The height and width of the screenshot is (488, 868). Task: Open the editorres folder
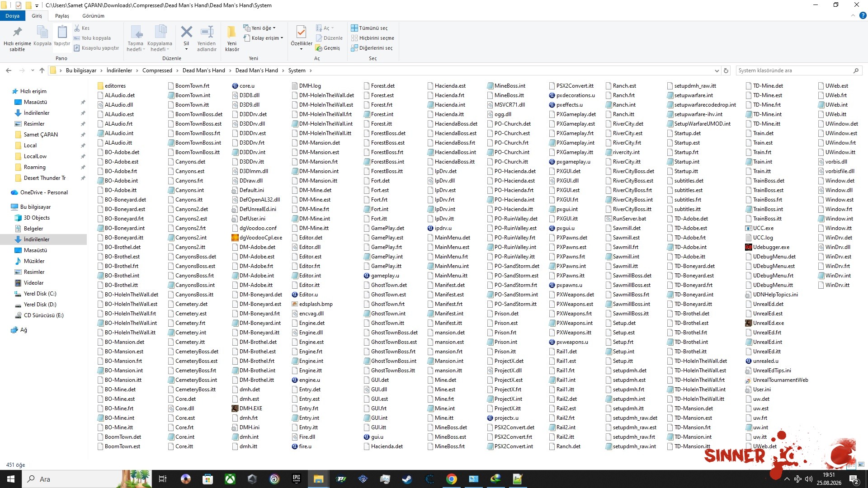[111, 86]
